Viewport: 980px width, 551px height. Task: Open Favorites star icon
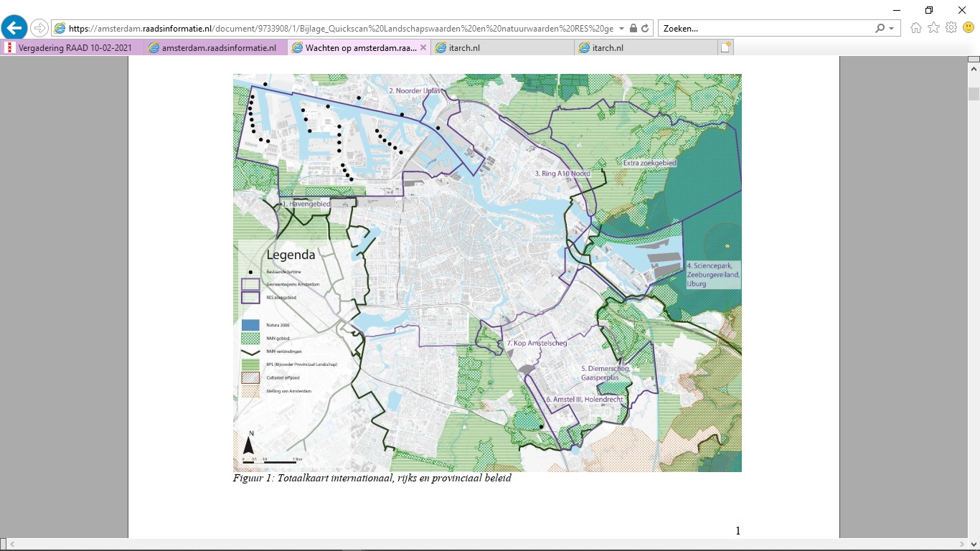(x=933, y=28)
